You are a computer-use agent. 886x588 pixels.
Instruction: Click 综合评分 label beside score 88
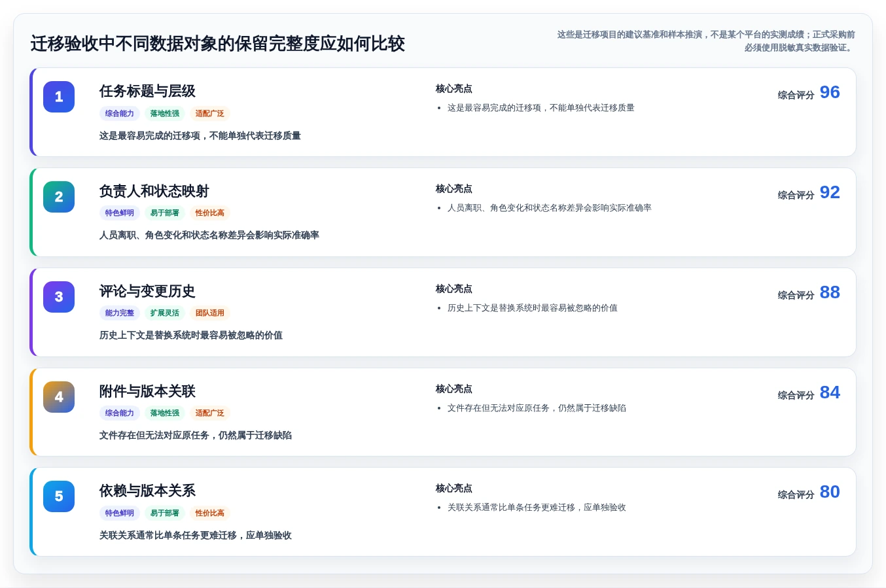796,295
